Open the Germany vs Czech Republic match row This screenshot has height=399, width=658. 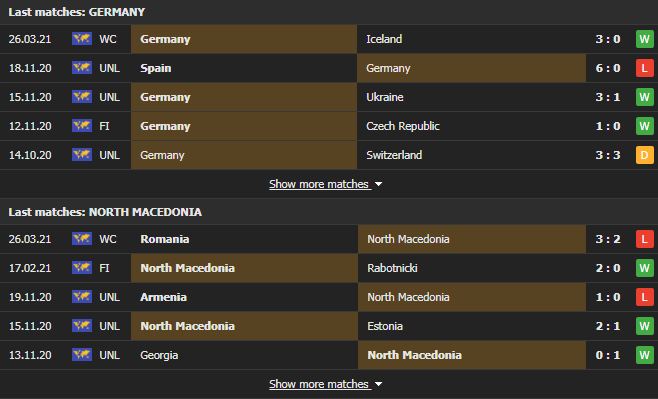click(x=329, y=126)
